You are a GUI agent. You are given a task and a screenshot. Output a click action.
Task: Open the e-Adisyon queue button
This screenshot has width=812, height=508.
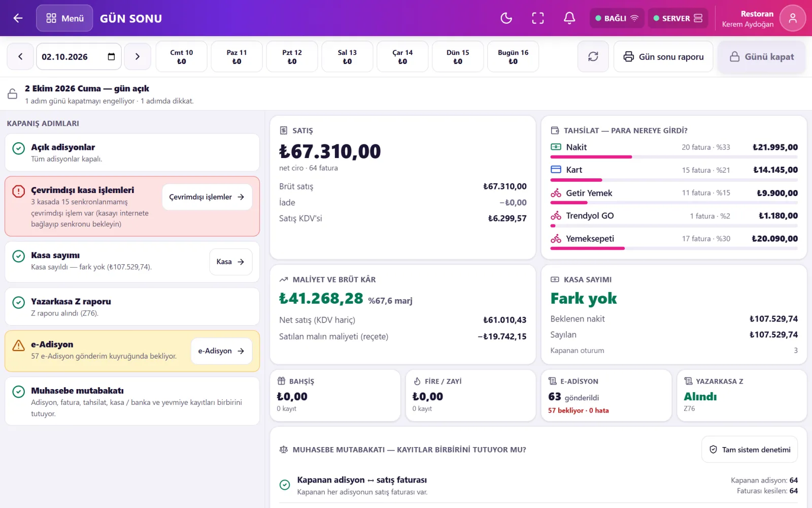[222, 351]
